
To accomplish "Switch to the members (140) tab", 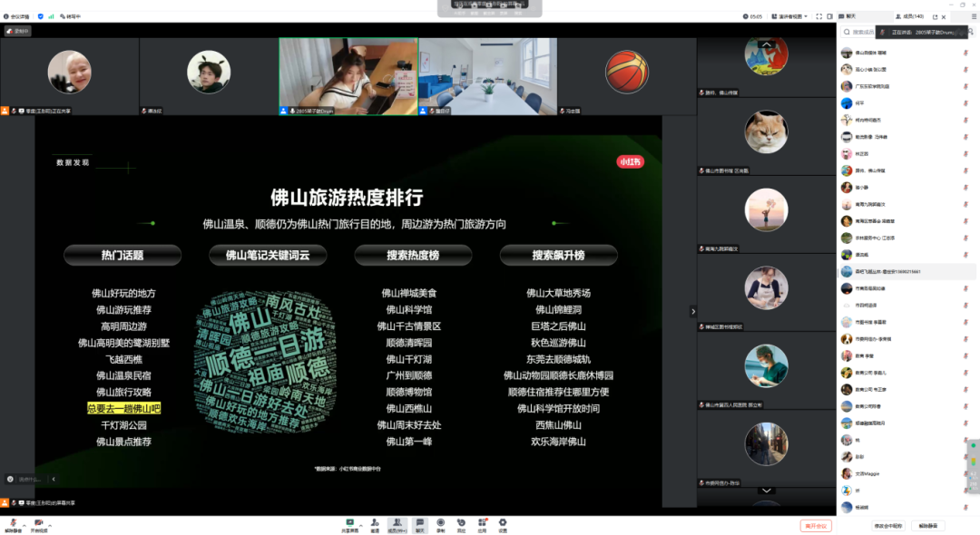I will point(910,16).
